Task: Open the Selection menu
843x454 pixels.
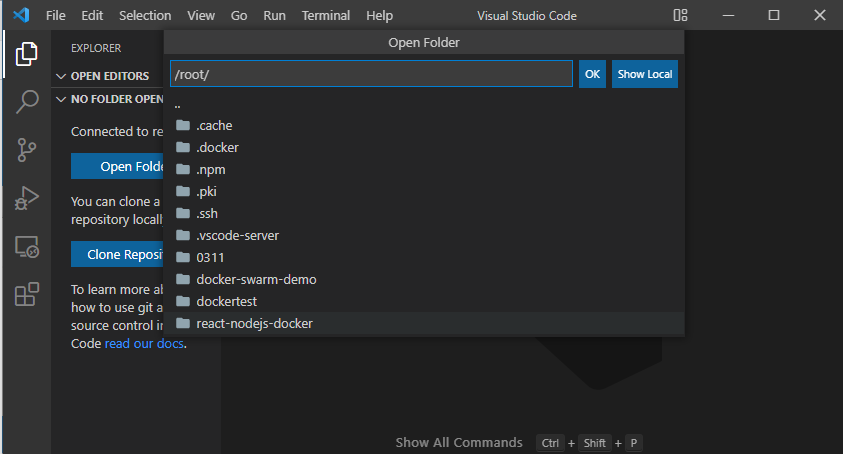Action: (x=145, y=16)
